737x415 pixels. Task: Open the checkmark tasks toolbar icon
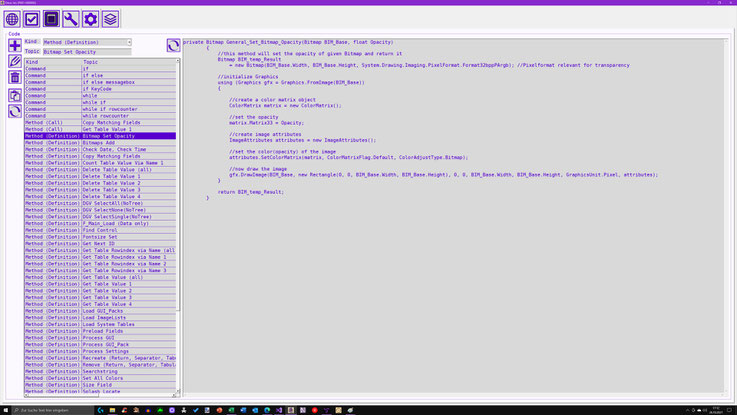(31, 19)
